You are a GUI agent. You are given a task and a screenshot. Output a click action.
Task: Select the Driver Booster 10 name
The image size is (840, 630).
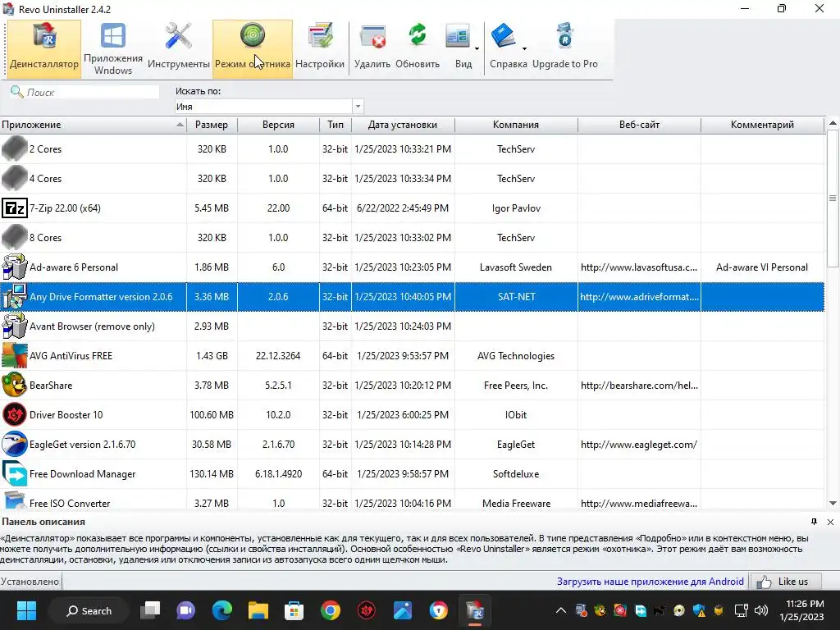[x=66, y=414]
